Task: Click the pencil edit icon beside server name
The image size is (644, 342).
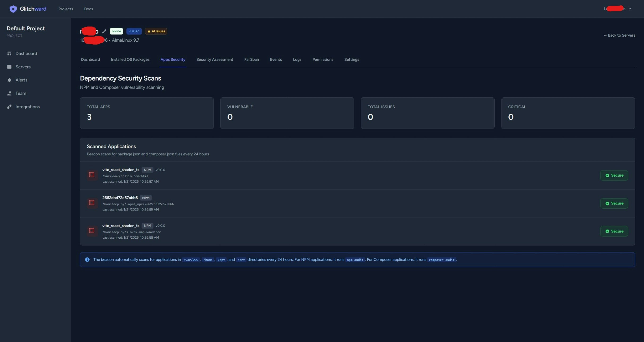Action: pos(104,31)
